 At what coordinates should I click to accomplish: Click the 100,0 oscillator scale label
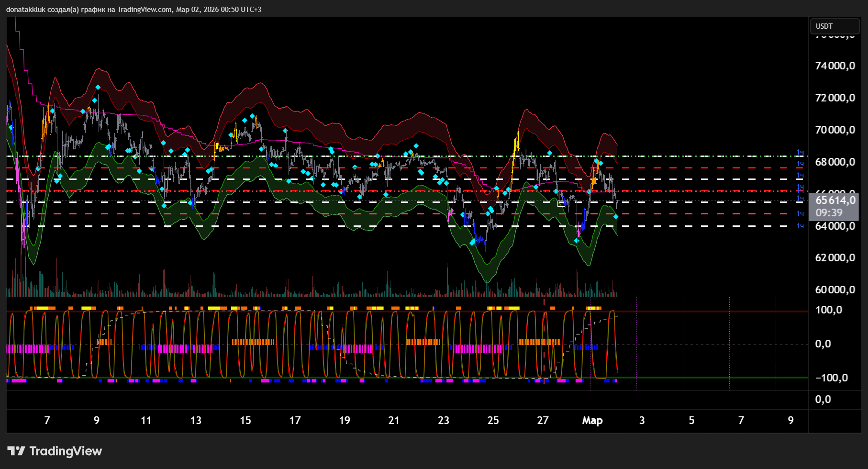pos(828,310)
